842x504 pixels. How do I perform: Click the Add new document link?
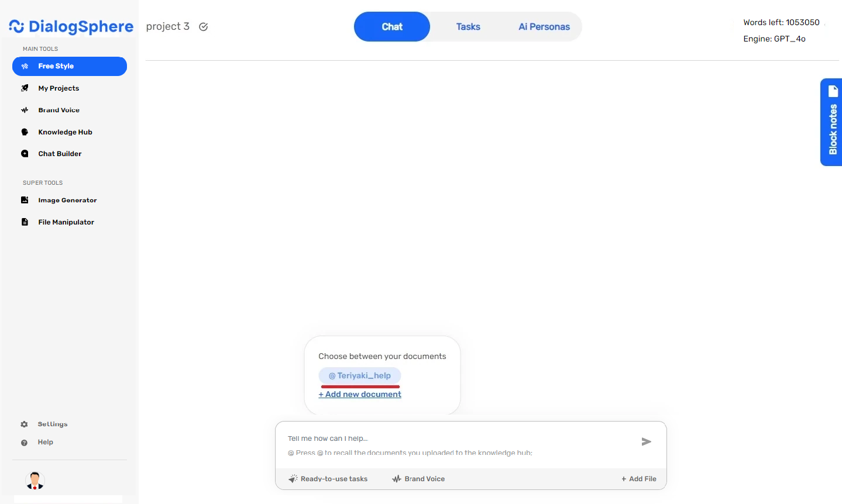360,394
